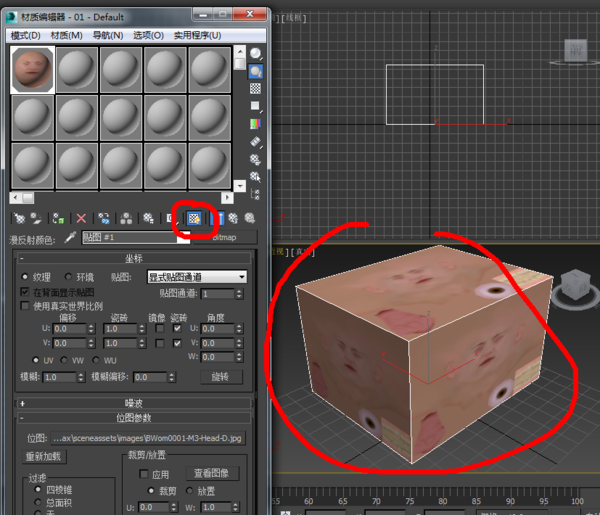Select the 环境 radio button
600x515 pixels.
[x=68, y=276]
